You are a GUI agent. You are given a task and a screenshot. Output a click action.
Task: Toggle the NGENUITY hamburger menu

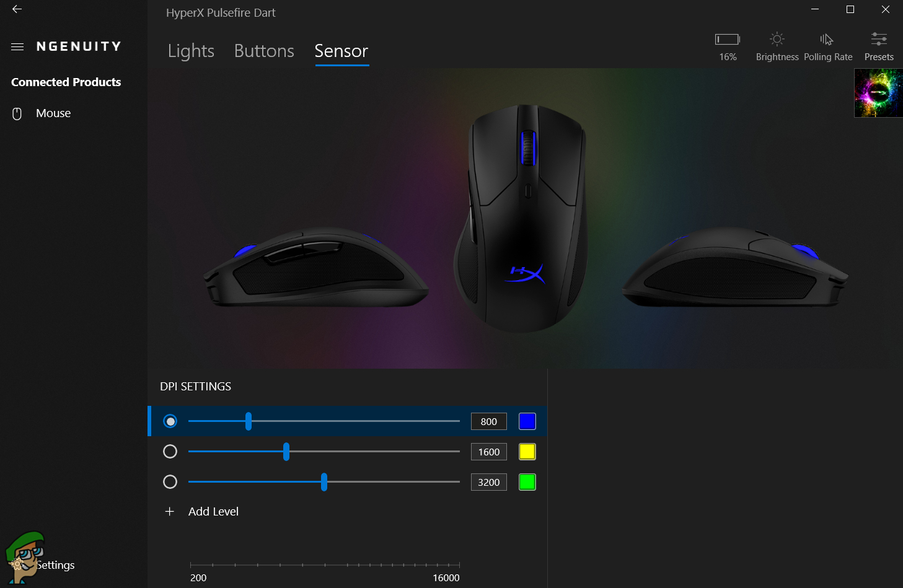17,46
